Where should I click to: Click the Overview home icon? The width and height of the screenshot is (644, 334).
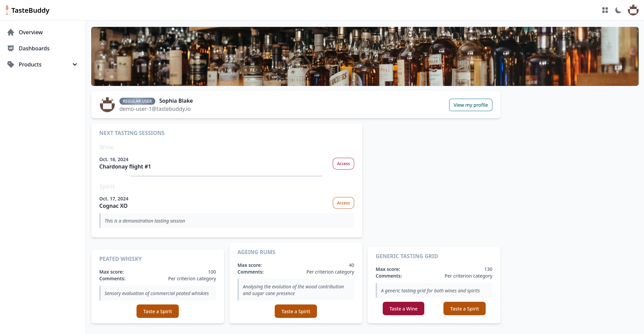tap(11, 32)
